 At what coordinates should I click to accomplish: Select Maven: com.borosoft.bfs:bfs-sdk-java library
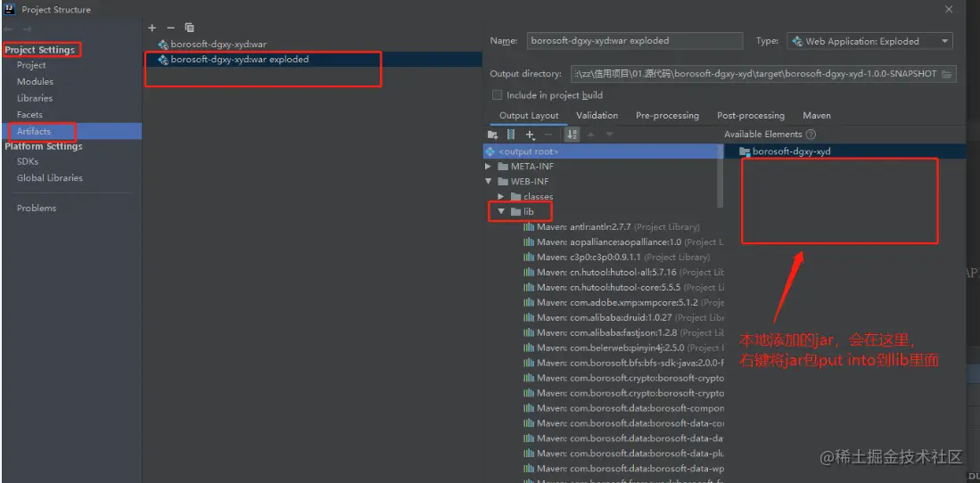623,363
